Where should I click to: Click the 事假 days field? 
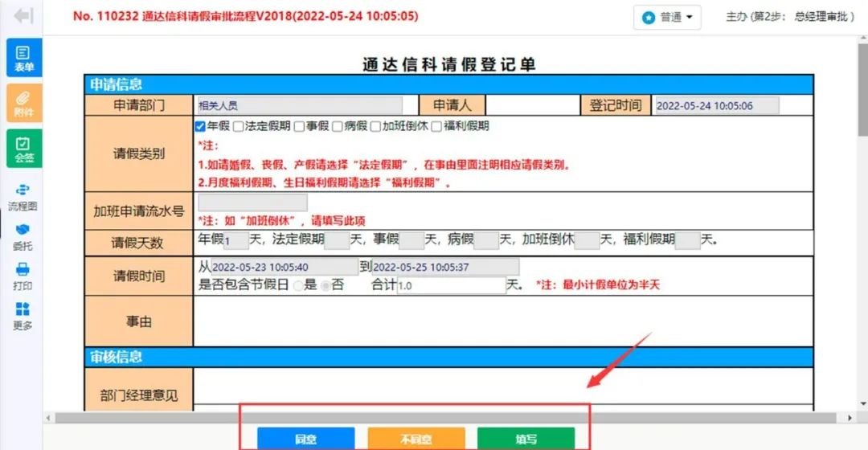411,241
